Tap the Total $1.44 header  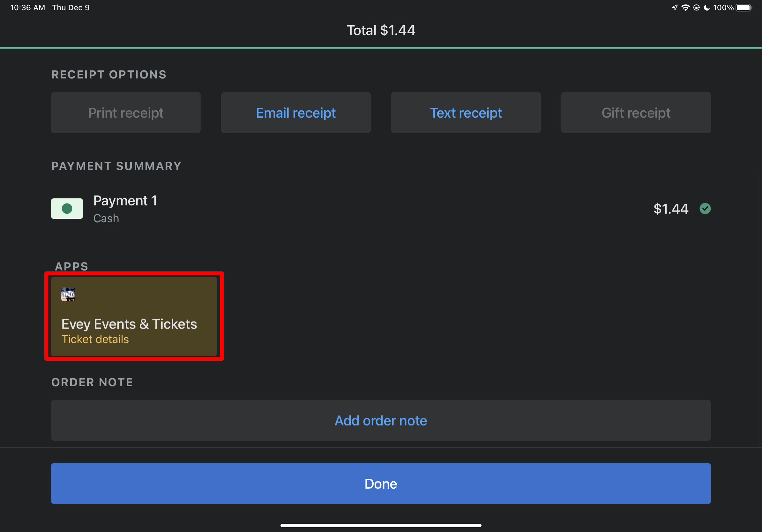pyautogui.click(x=381, y=30)
